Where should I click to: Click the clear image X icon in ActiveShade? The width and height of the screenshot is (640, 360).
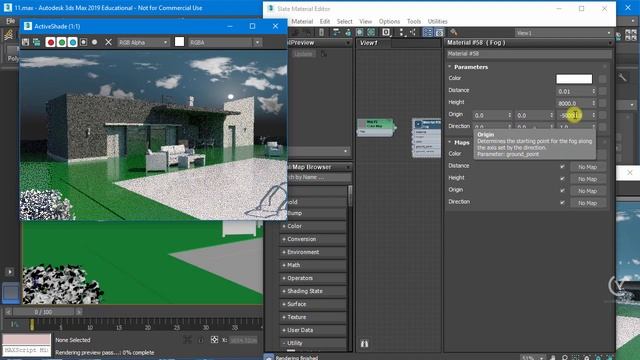pos(108,42)
